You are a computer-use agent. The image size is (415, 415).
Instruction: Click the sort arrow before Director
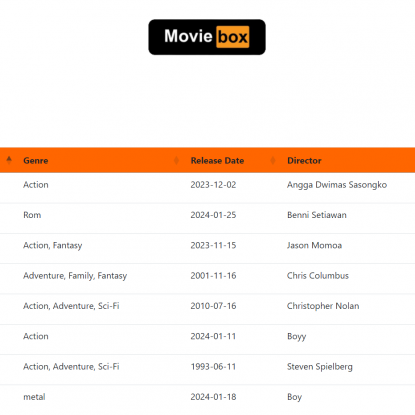point(273,160)
